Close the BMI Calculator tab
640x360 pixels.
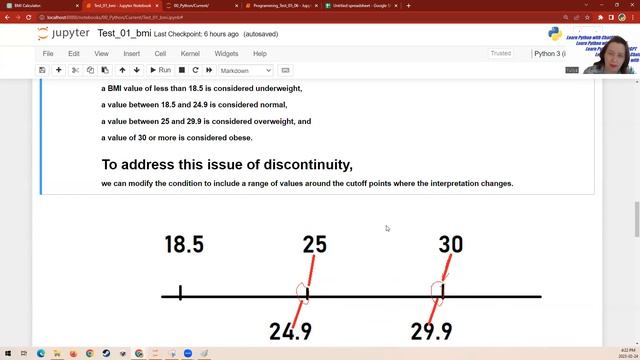77,6
